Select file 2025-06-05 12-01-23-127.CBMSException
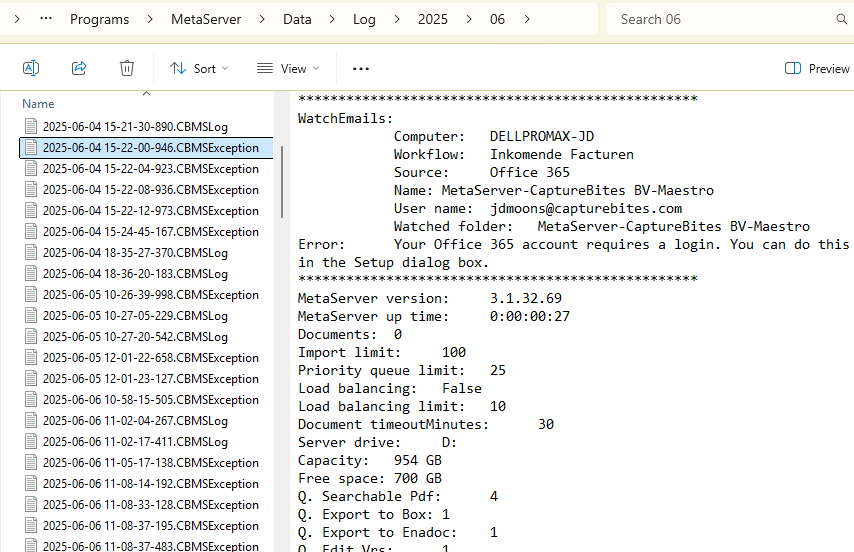This screenshot has width=854, height=552. pos(150,379)
